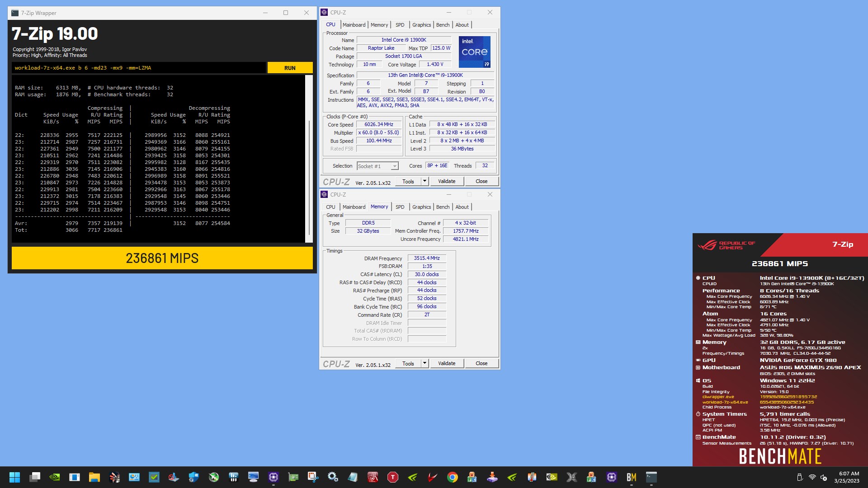Switch to Mainboard tab in upper CPU-Z
This screenshot has width=868, height=488.
coord(354,25)
